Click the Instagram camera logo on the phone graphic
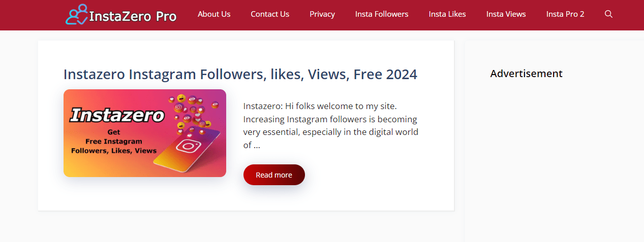Image resolution: width=644 pixels, height=242 pixels. pyautogui.click(x=188, y=146)
